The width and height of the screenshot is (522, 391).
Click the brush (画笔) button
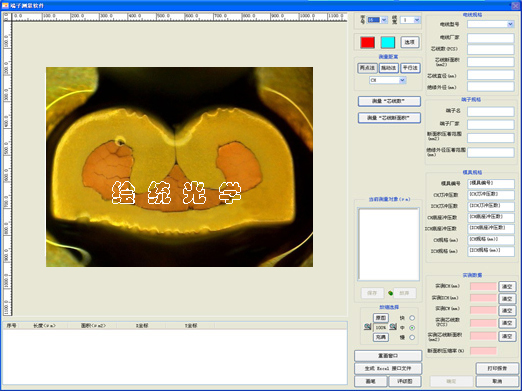coord(371,381)
